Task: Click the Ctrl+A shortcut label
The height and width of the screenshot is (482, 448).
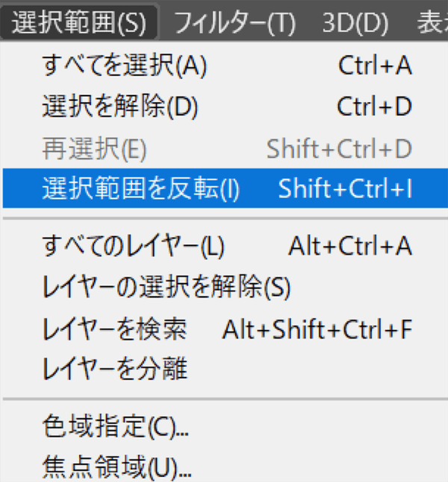Action: click(375, 65)
